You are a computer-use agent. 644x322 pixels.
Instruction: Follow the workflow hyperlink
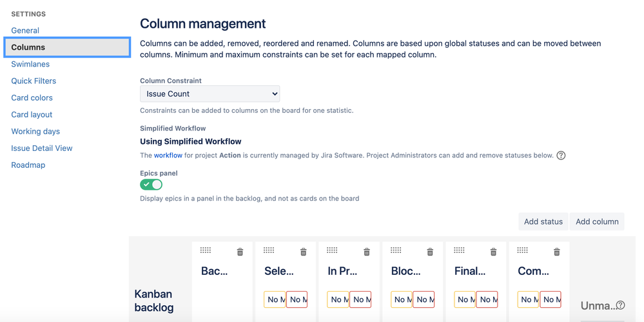pos(168,156)
